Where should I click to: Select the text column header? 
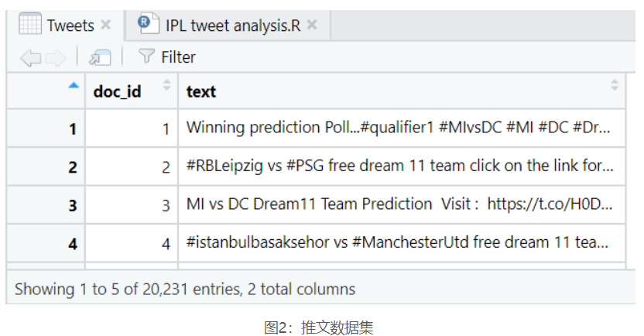201,91
